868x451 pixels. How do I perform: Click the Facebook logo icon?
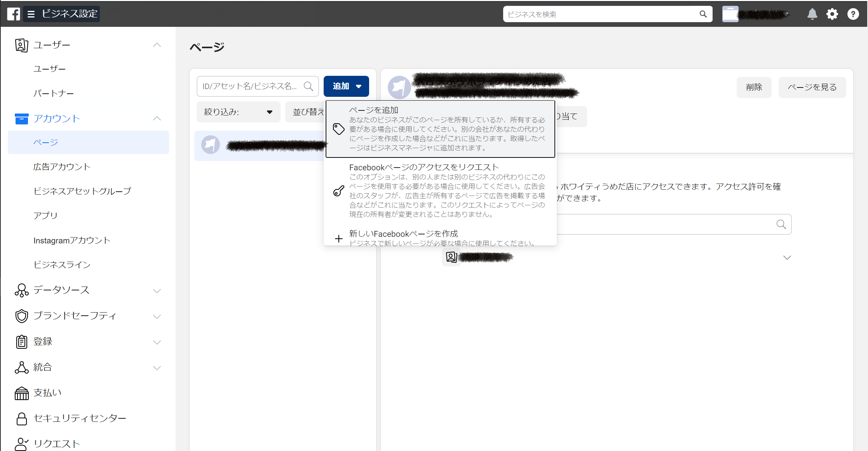(14, 14)
